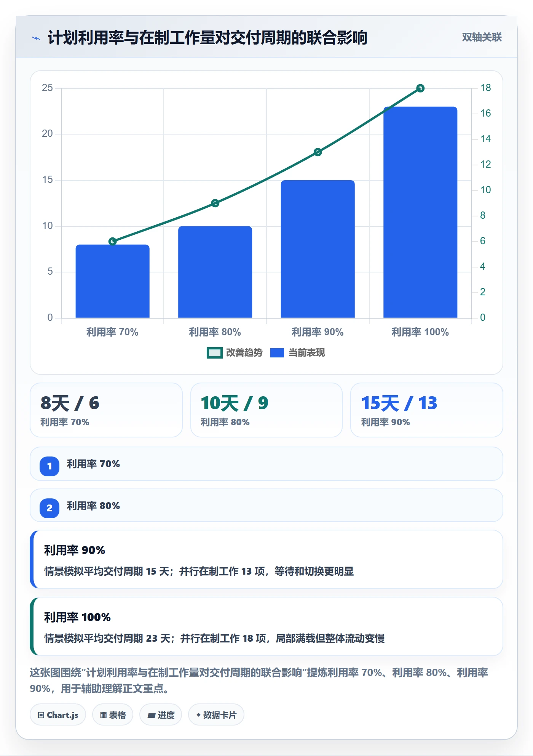Click the diamond icon in 数据卡片 tag
Viewport: 533px width, 756px height.
pyautogui.click(x=198, y=715)
